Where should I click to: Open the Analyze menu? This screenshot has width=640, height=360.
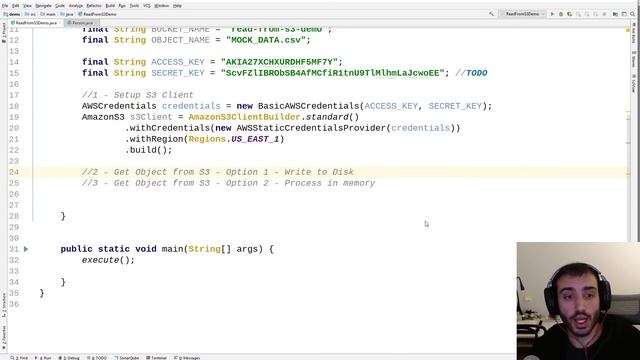(76, 6)
